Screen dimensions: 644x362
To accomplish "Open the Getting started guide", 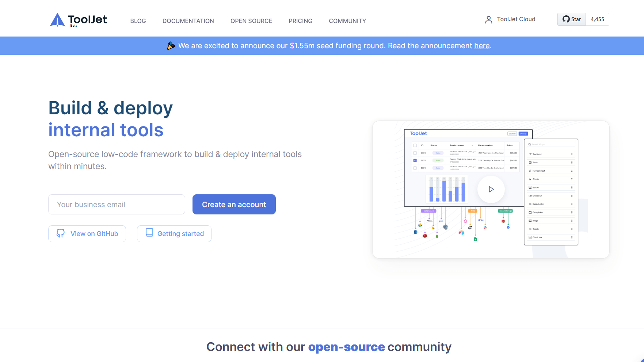I will (x=174, y=234).
